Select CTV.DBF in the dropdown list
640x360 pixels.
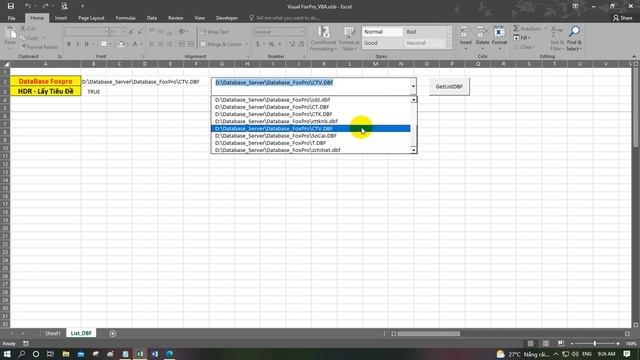[x=311, y=129]
